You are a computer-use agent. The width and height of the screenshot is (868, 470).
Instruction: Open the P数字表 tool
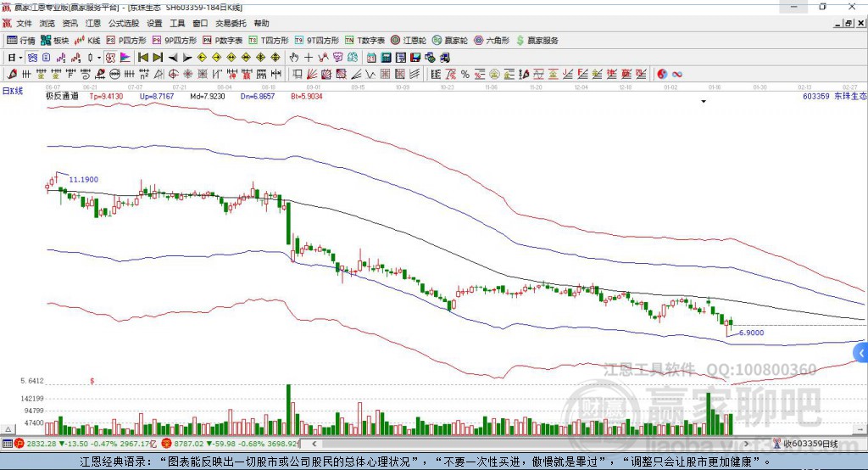pos(223,41)
